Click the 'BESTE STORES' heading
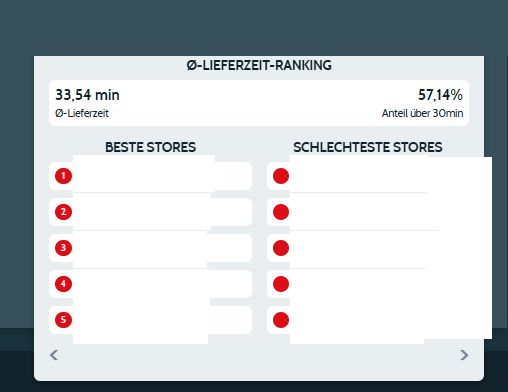The width and height of the screenshot is (508, 392). 150,147
